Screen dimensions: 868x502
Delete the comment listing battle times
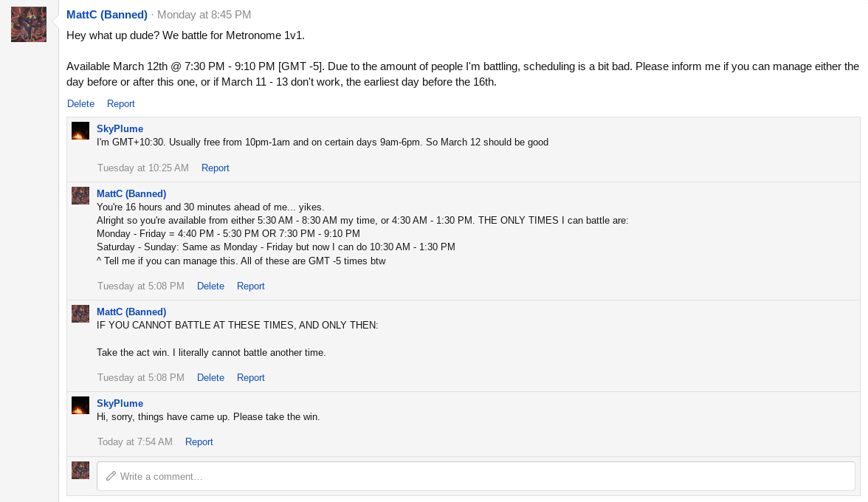(x=210, y=286)
